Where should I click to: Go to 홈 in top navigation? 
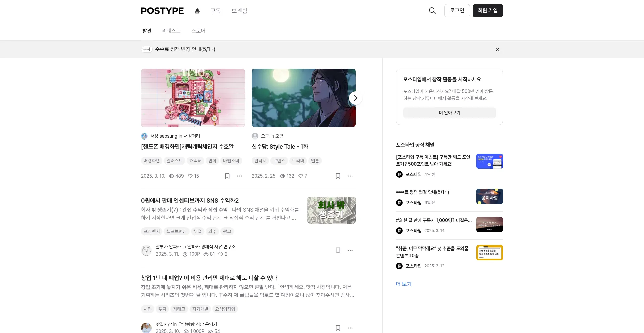click(x=197, y=11)
